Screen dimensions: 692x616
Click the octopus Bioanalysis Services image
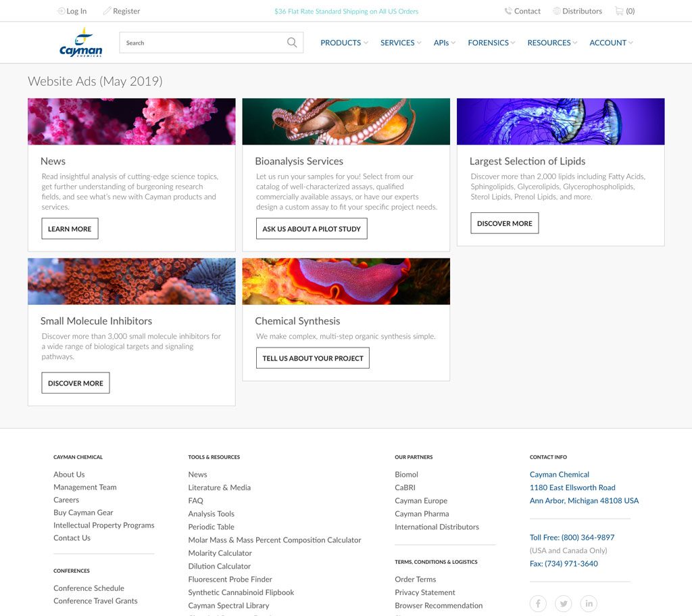346,122
